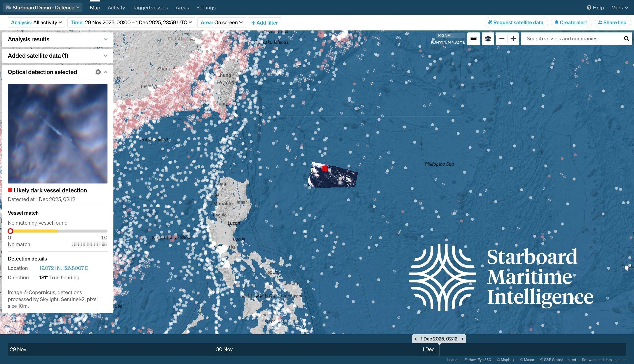634x364 pixels.
Task: Open the Activity tab
Action: pyautogui.click(x=116, y=7)
